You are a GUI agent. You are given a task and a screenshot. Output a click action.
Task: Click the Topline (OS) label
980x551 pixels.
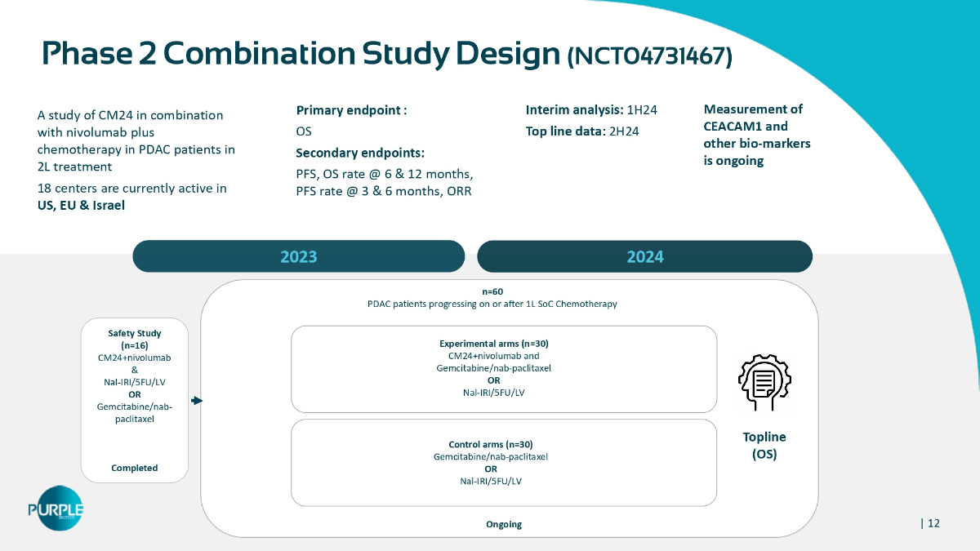click(x=764, y=446)
